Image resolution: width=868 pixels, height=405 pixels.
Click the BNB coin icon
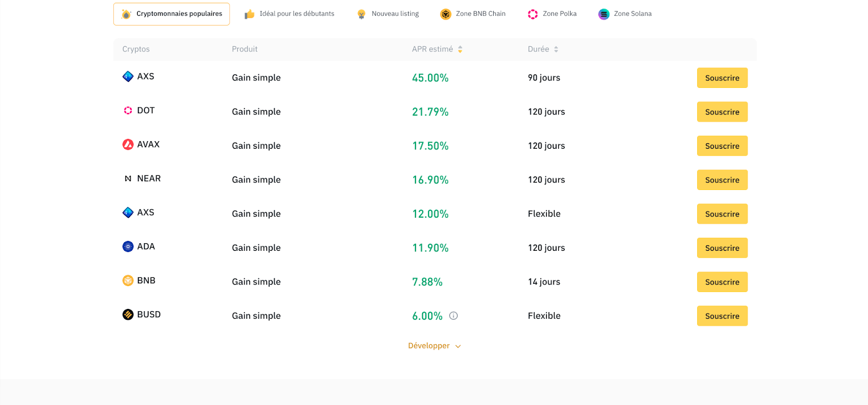point(128,281)
